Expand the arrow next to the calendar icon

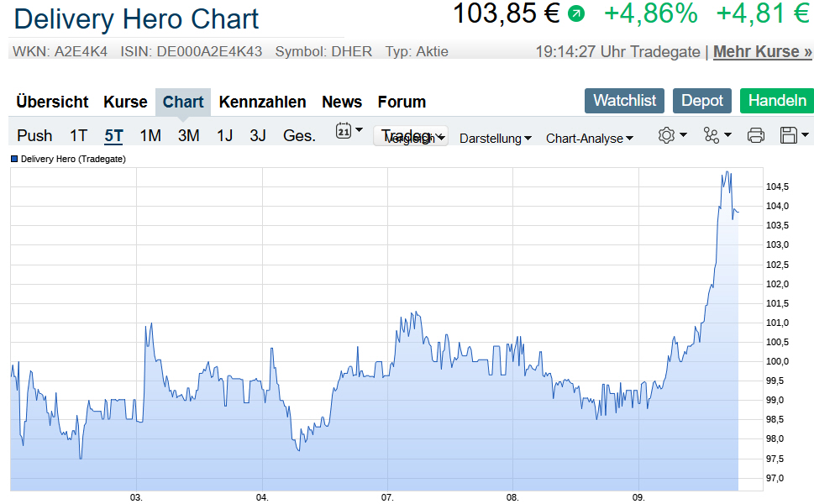coord(359,129)
